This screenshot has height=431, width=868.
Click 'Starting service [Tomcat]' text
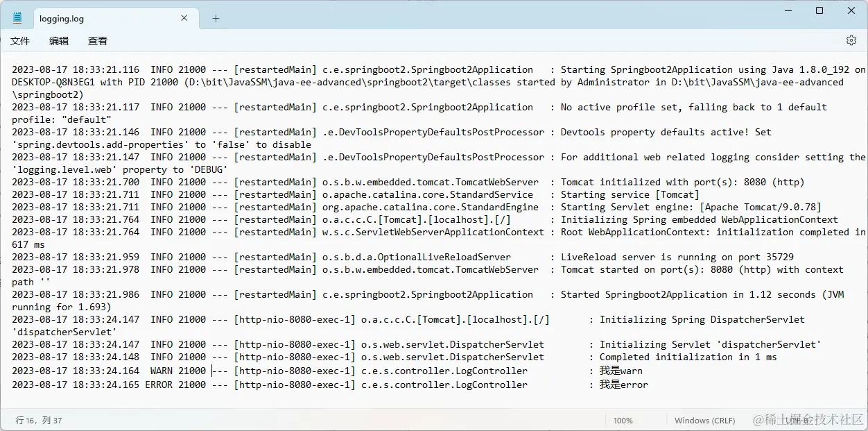pos(630,194)
